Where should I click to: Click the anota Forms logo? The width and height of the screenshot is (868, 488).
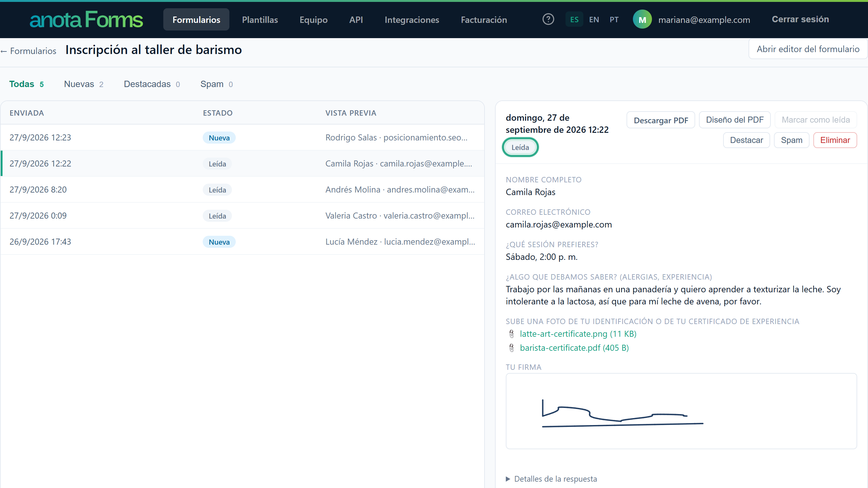[86, 20]
